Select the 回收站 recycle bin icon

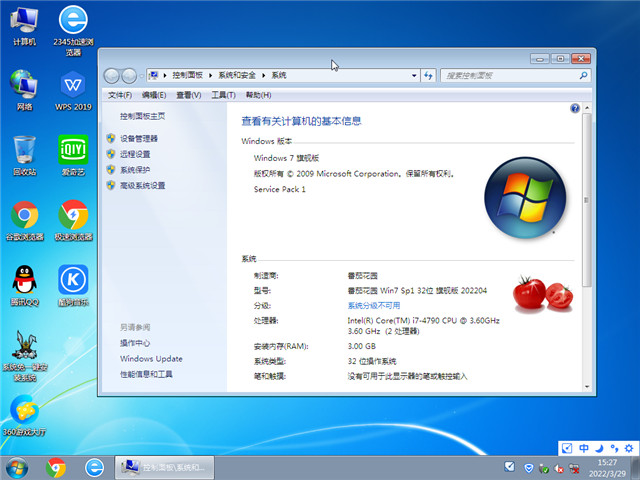click(24, 156)
